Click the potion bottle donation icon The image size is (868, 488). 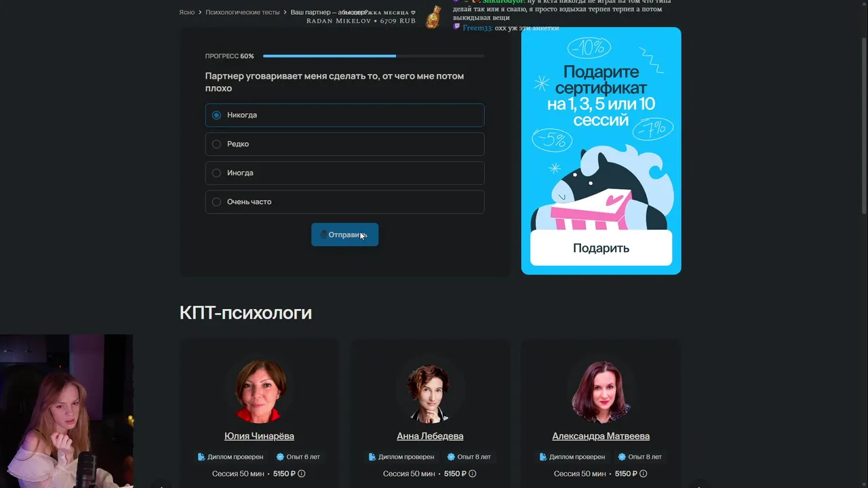point(433,18)
